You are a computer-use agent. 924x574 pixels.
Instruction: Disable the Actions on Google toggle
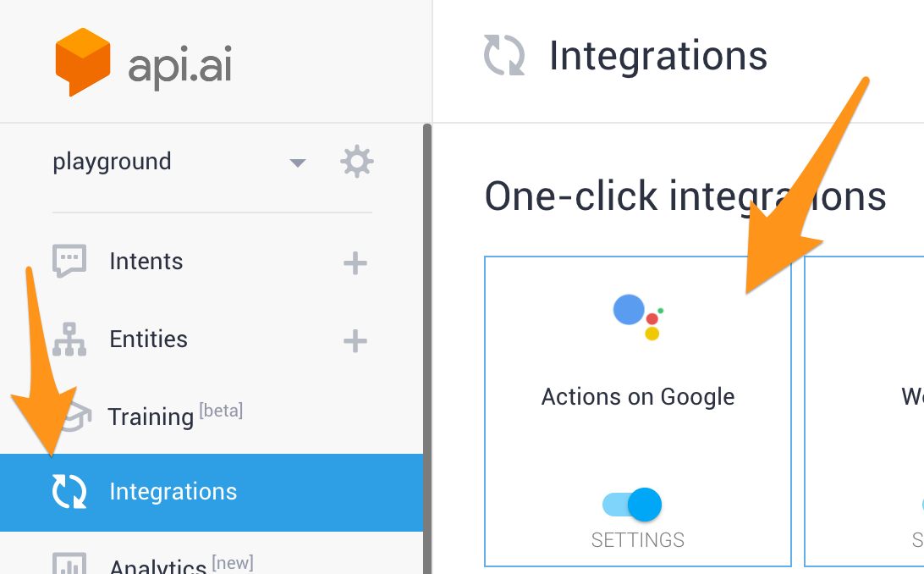click(632, 505)
